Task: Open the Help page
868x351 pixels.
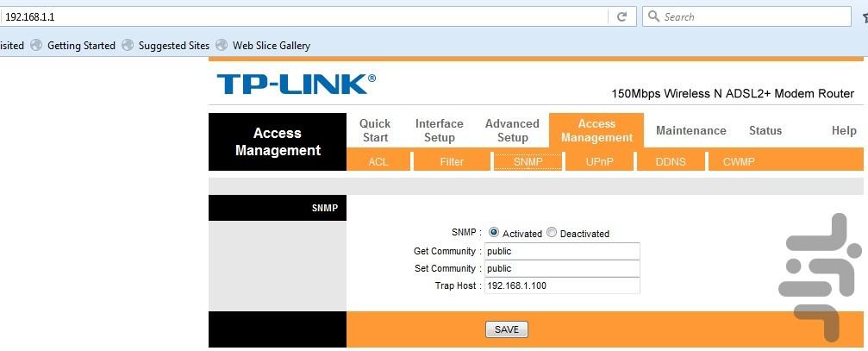Action: [843, 130]
